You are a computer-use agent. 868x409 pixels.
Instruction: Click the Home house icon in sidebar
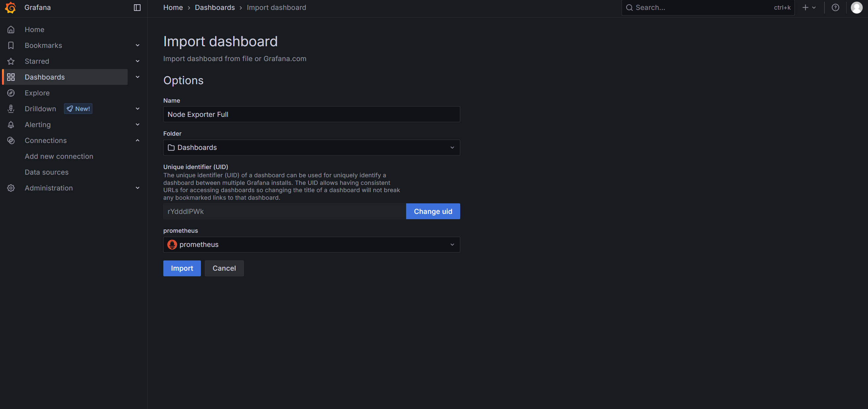(11, 30)
